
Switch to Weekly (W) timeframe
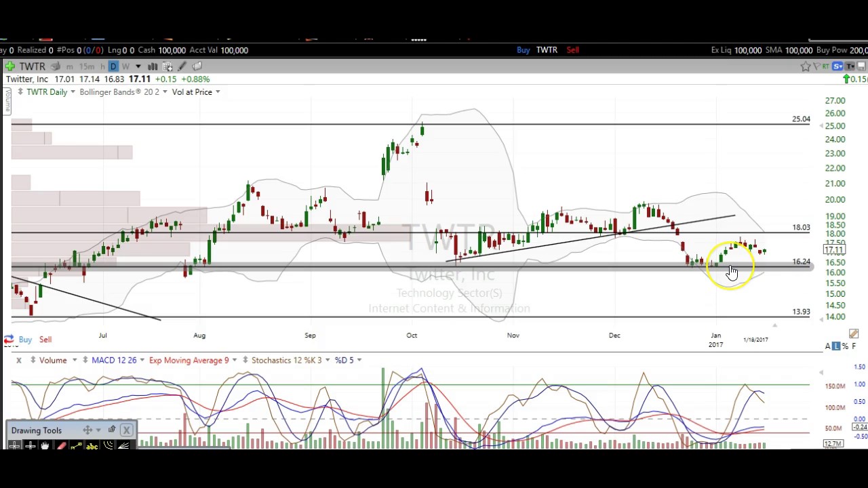tap(125, 66)
